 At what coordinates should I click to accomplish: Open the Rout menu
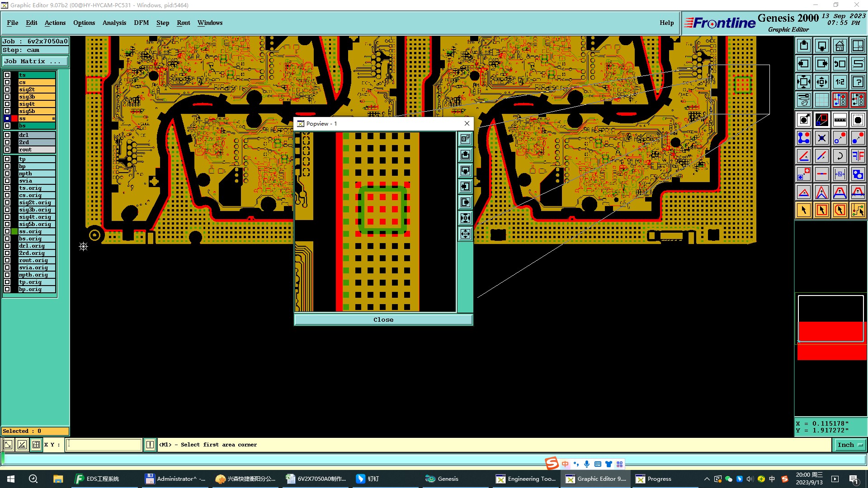(x=184, y=23)
